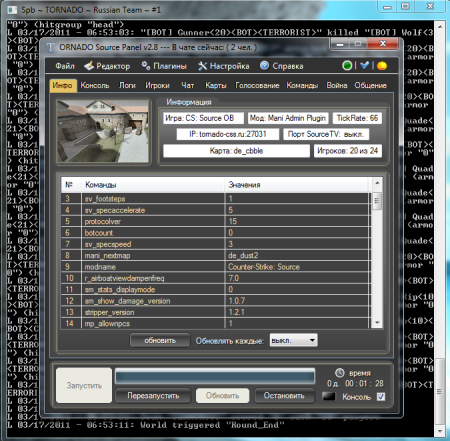Click the Карта: de_cbble field

(236, 151)
